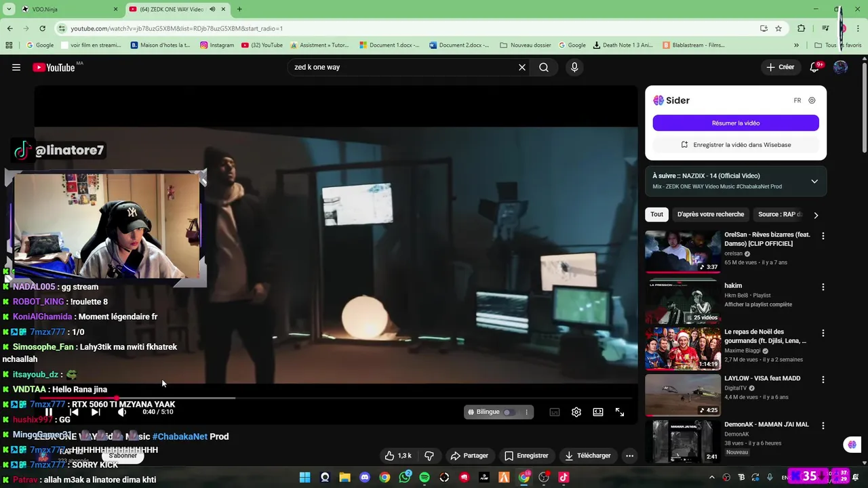
Task: Open options for the LAYLOW video
Action: coord(823,380)
